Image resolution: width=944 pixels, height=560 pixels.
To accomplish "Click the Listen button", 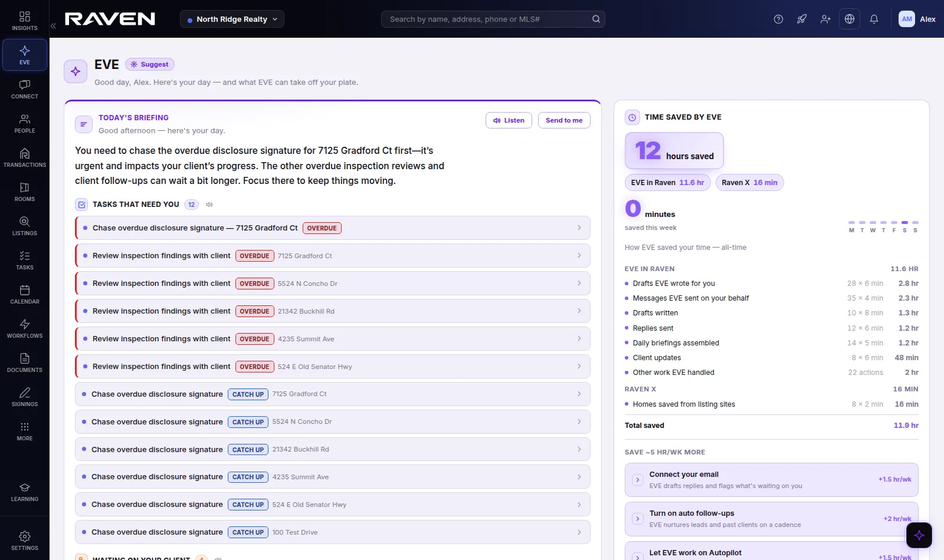I will (509, 120).
